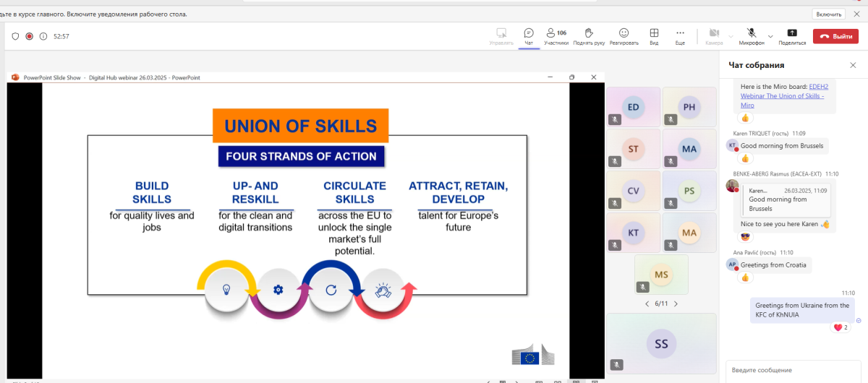Viewport: 868px width, 383px height.
Task: Go to previous page of participant tiles
Action: click(647, 304)
